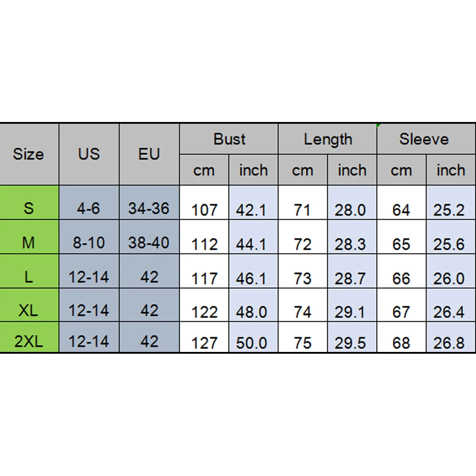Select the green S size cell
476x476 pixels.
[29, 202]
